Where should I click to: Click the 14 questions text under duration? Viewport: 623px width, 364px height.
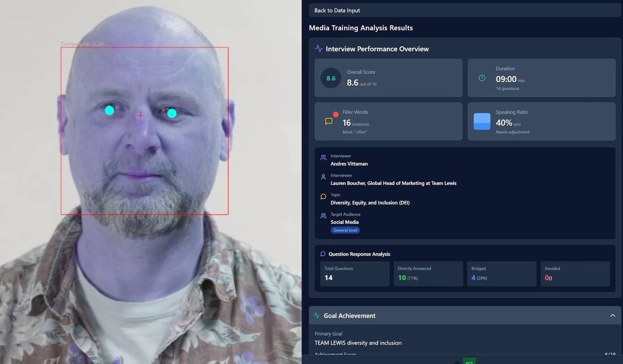[508, 89]
